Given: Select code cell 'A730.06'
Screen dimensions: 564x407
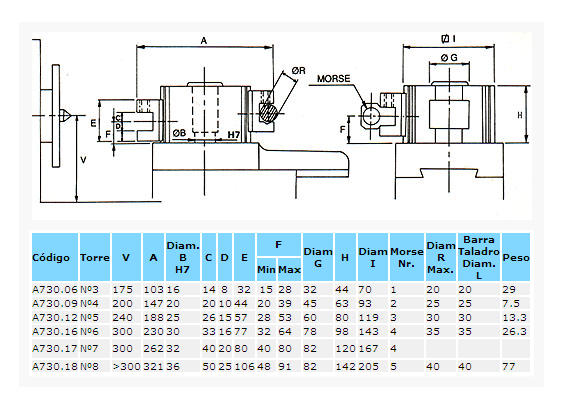Looking at the screenshot, I should [55, 289].
